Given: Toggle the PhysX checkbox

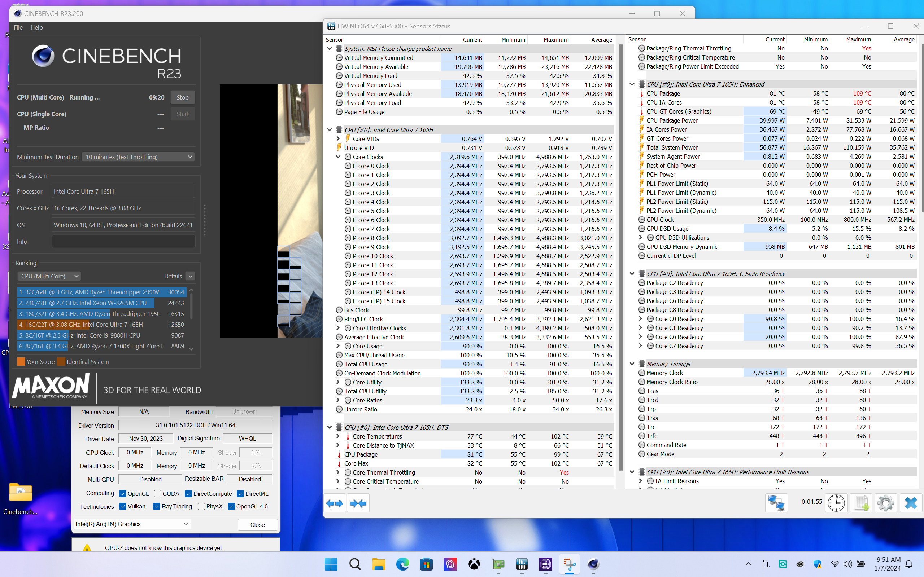Looking at the screenshot, I should (201, 506).
